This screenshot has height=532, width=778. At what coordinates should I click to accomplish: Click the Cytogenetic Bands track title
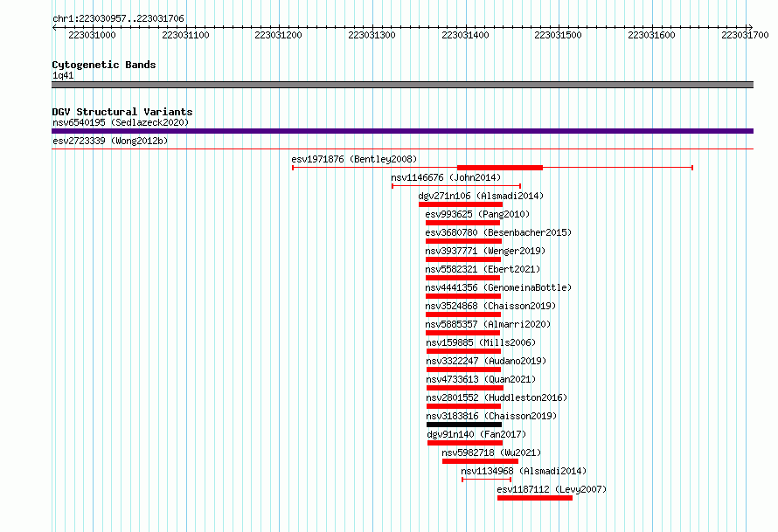point(104,65)
